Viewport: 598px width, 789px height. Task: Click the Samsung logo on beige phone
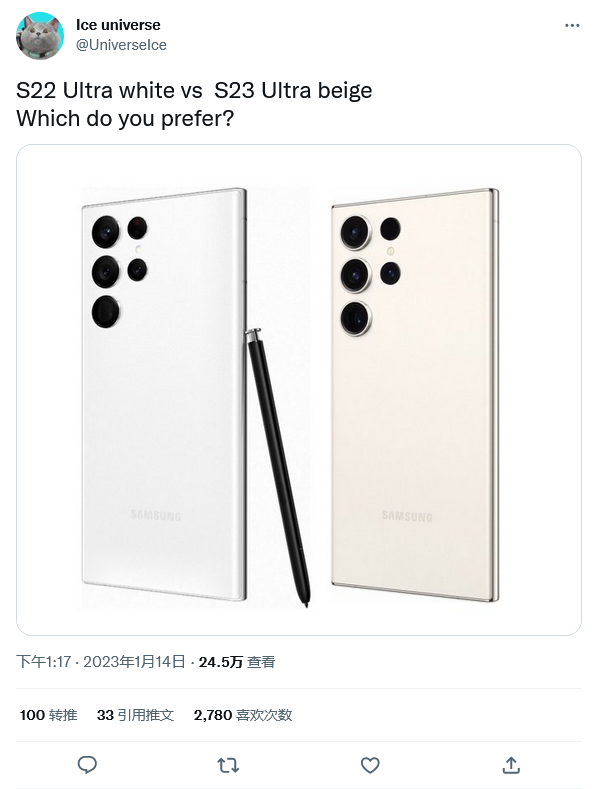pos(407,516)
